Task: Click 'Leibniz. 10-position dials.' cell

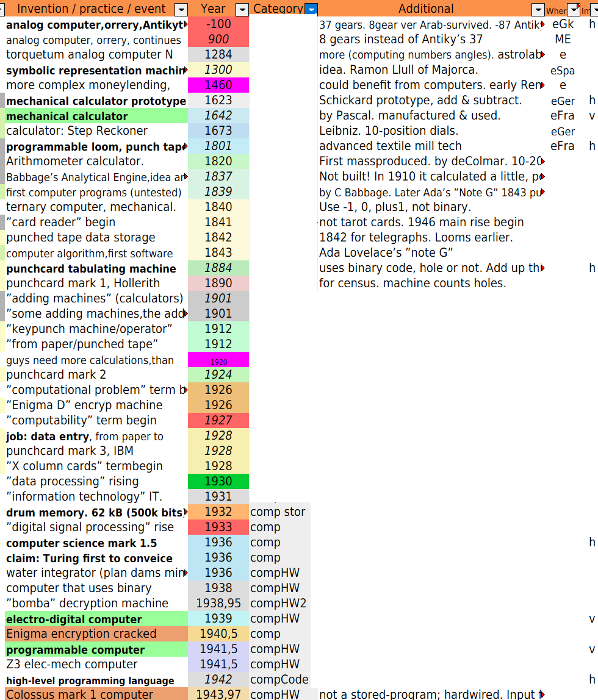Action: click(431, 131)
